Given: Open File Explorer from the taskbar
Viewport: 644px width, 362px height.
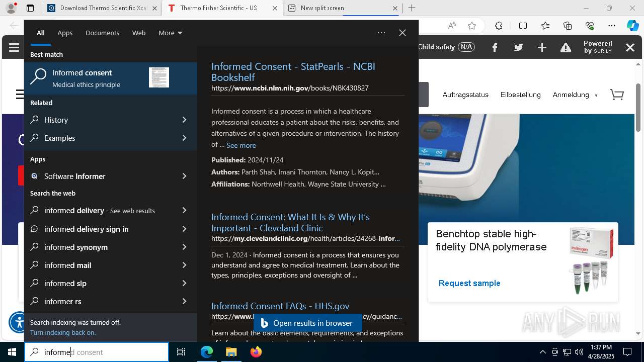Looking at the screenshot, I should [231, 352].
